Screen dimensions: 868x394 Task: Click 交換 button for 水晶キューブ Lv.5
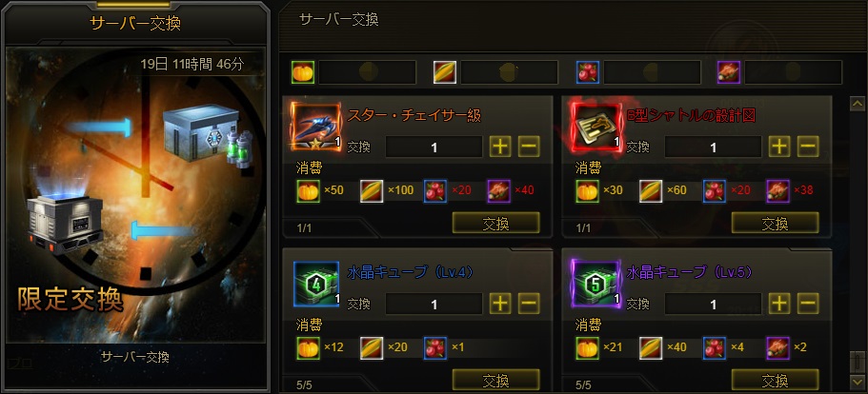[775, 380]
